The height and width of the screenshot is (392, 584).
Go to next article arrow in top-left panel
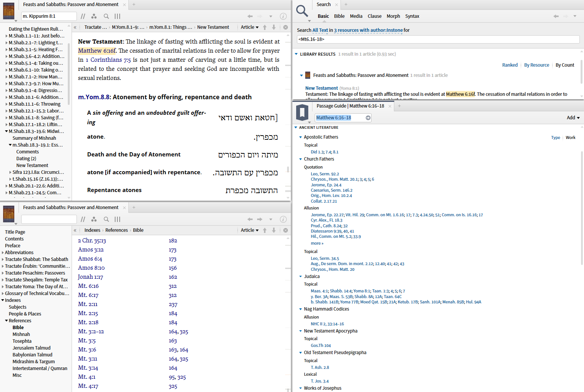(x=274, y=27)
